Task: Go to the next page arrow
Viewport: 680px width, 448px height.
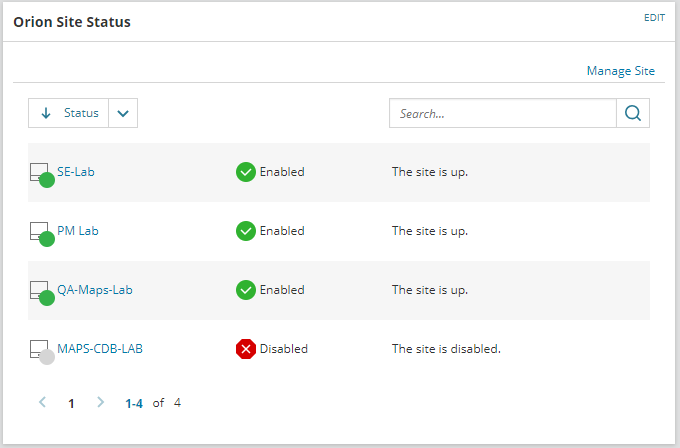Action: (x=100, y=403)
